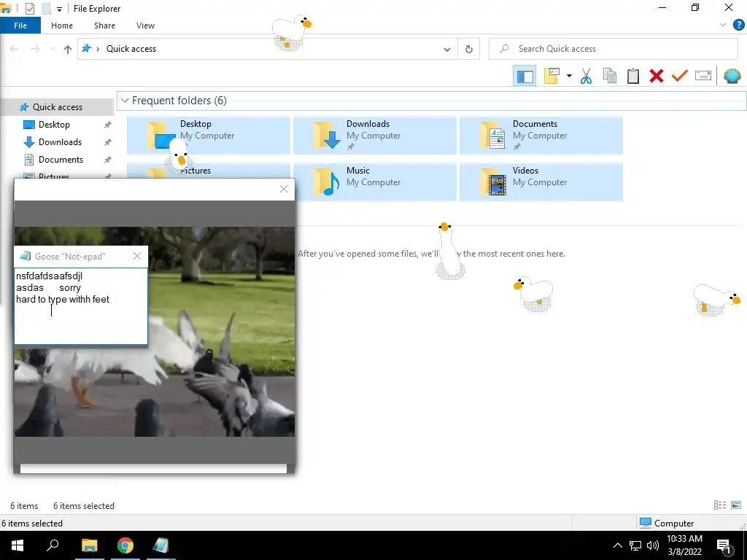This screenshot has width=747, height=560.
Task: Open File Explorer from the taskbar
Action: point(89,545)
